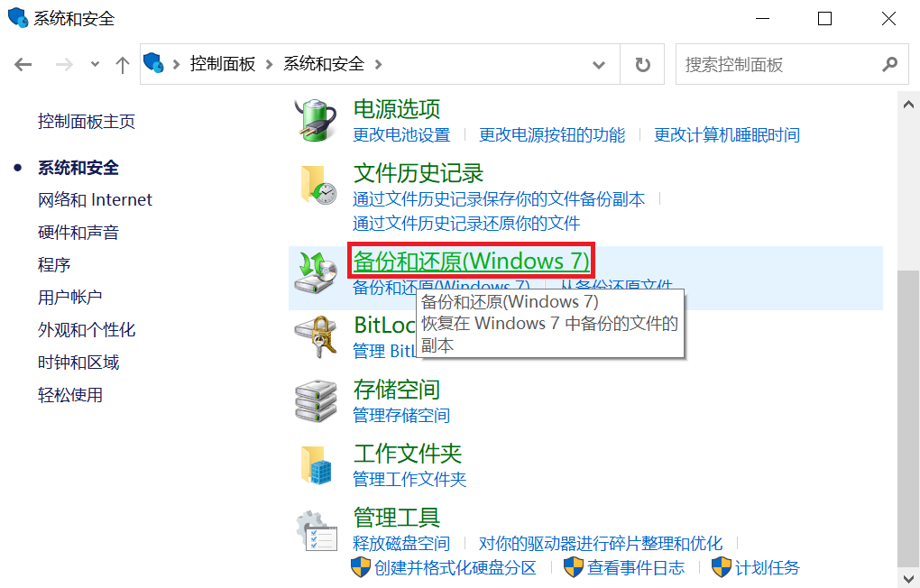Focus the 搜索控制面板 search field
Screen dimensions: 920x588
coord(780,64)
